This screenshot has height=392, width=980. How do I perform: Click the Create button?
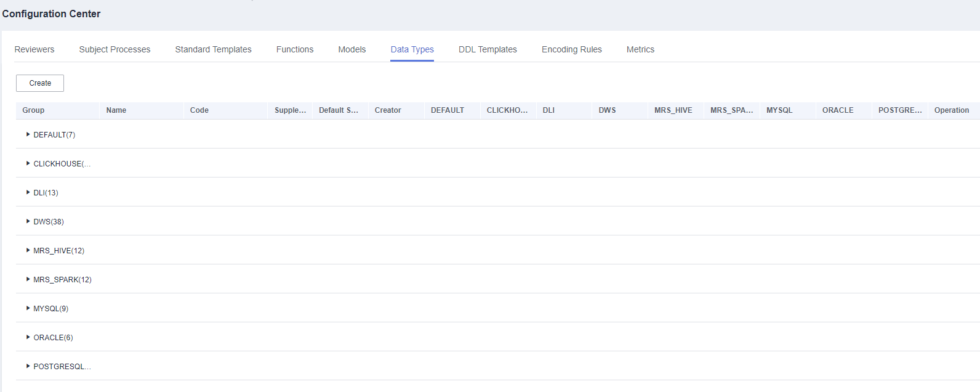tap(40, 83)
